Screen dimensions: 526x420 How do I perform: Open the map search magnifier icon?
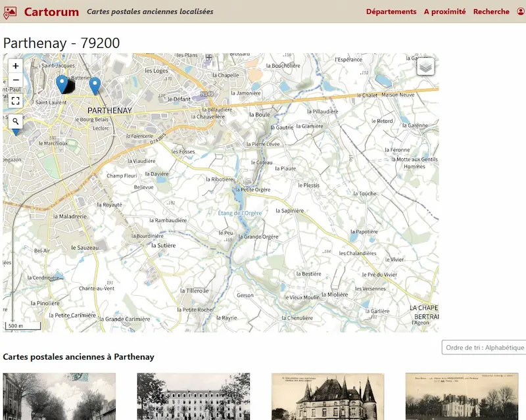(x=14, y=121)
